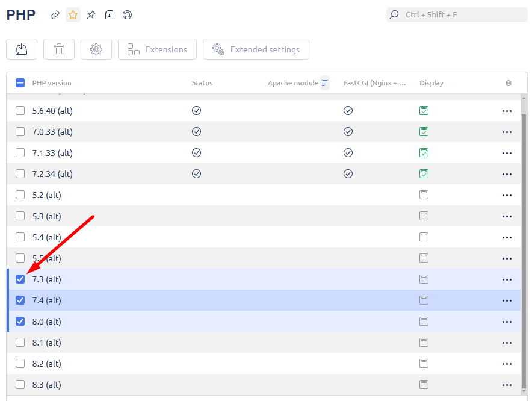Sort by the PHP version column header
Screen dimensions: 532x401
tap(52, 83)
